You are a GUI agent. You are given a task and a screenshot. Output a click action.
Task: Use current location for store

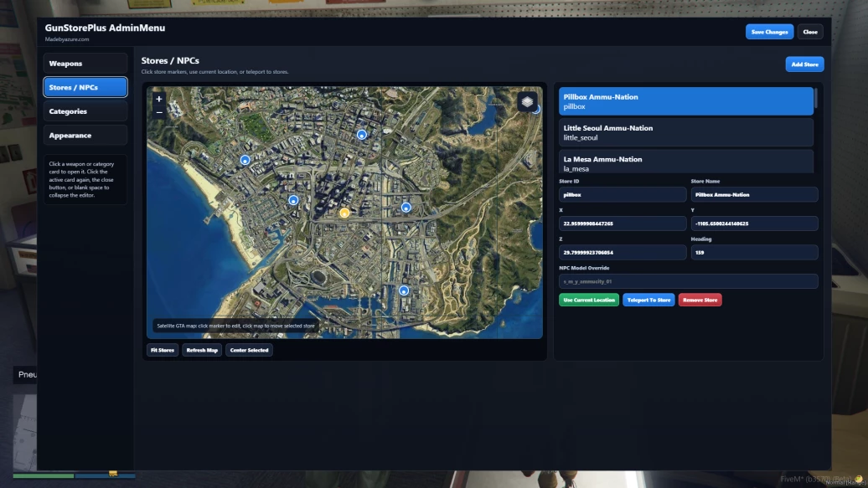589,300
